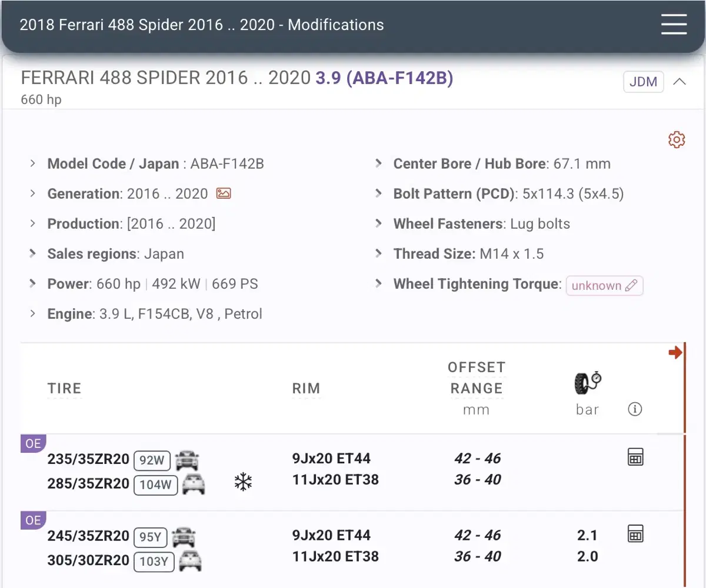
Task: Click the JDM market badge
Action: [x=644, y=82]
